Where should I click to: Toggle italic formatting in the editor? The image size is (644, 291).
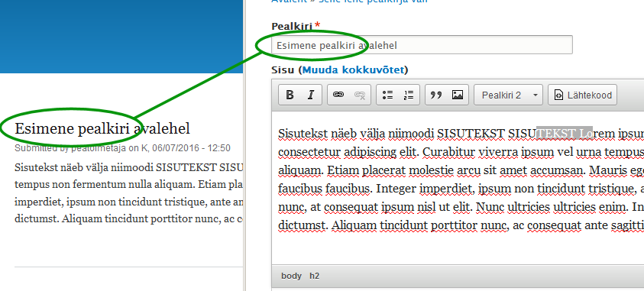pos(311,95)
